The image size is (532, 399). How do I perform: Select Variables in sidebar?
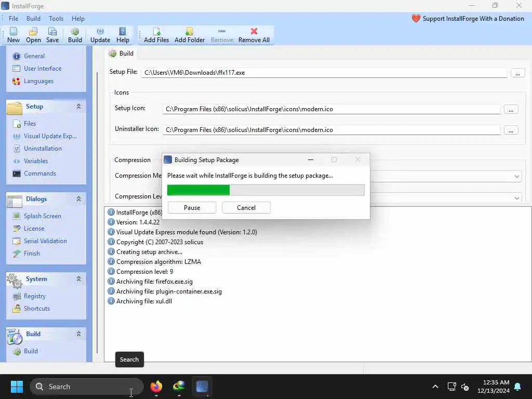[30, 161]
